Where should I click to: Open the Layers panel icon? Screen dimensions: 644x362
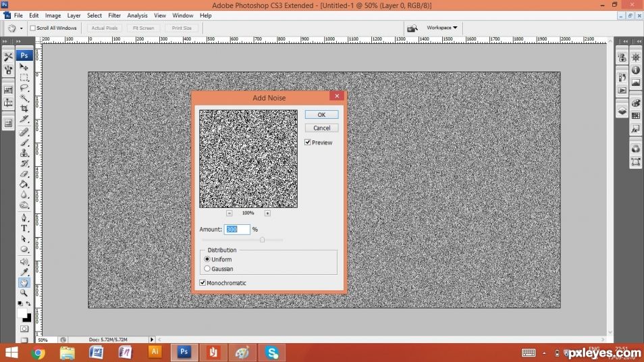(x=622, y=111)
